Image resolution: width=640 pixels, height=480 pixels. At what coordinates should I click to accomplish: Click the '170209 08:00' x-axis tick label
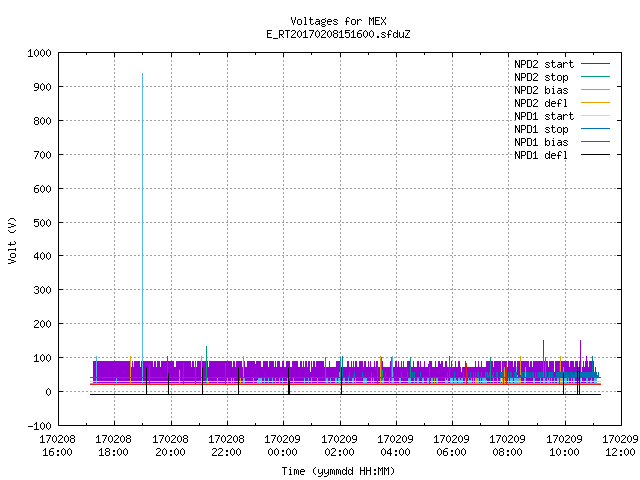coord(508,446)
